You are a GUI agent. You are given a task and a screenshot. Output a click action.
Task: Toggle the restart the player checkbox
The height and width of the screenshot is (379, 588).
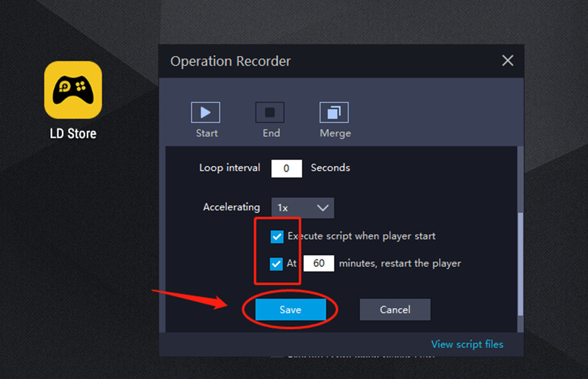[x=276, y=264]
